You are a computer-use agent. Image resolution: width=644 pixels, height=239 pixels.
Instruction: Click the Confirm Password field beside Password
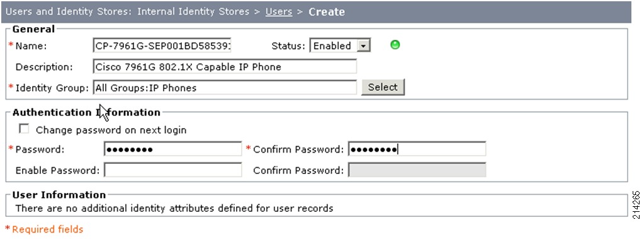(x=417, y=149)
